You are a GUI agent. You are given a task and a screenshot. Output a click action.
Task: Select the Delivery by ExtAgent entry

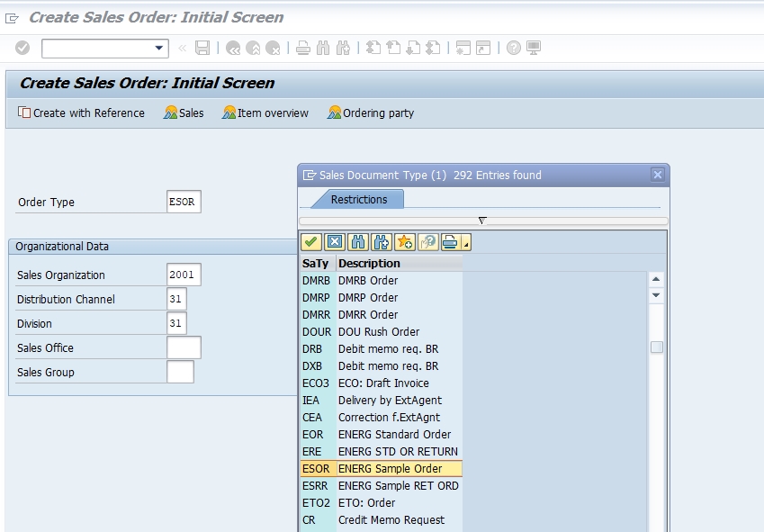click(x=381, y=400)
